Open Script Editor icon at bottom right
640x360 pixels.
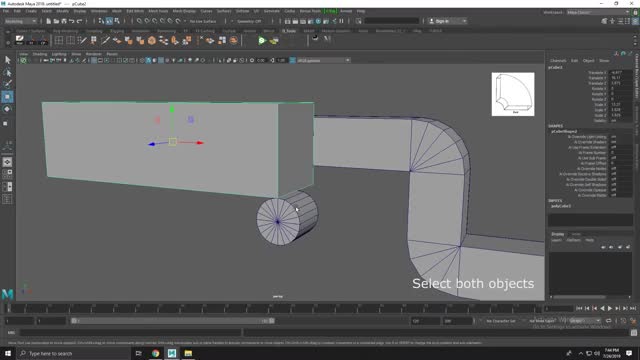[x=633, y=333]
